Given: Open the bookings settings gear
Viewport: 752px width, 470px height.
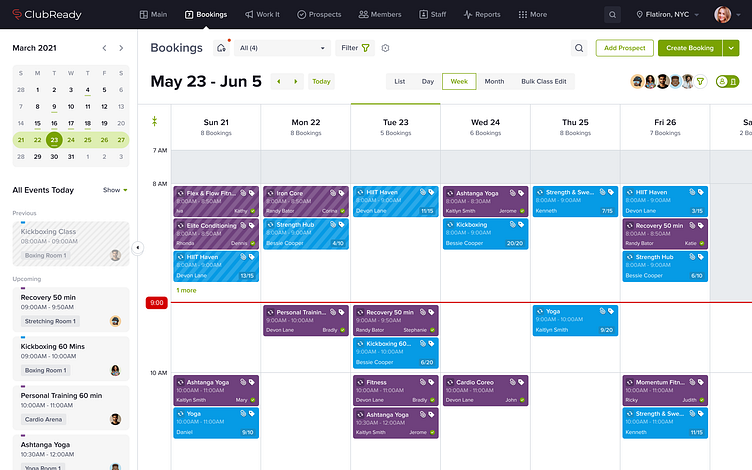Looking at the screenshot, I should 386,48.
